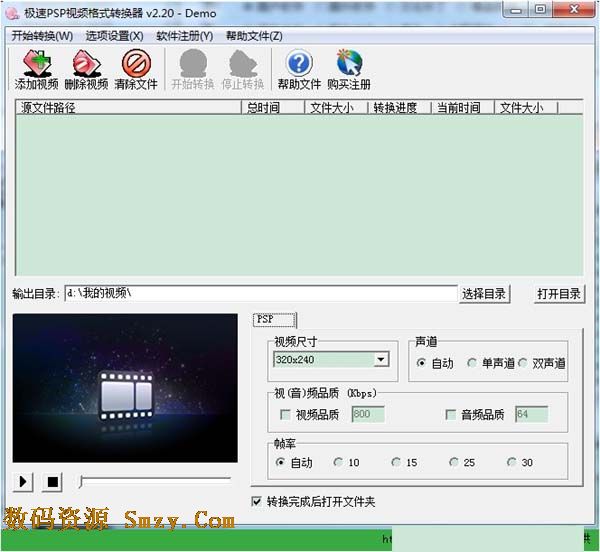Image resolution: width=600 pixels, height=552 pixels.
Task: Open the 帮助文件(Z) menu
Action: tap(254, 36)
